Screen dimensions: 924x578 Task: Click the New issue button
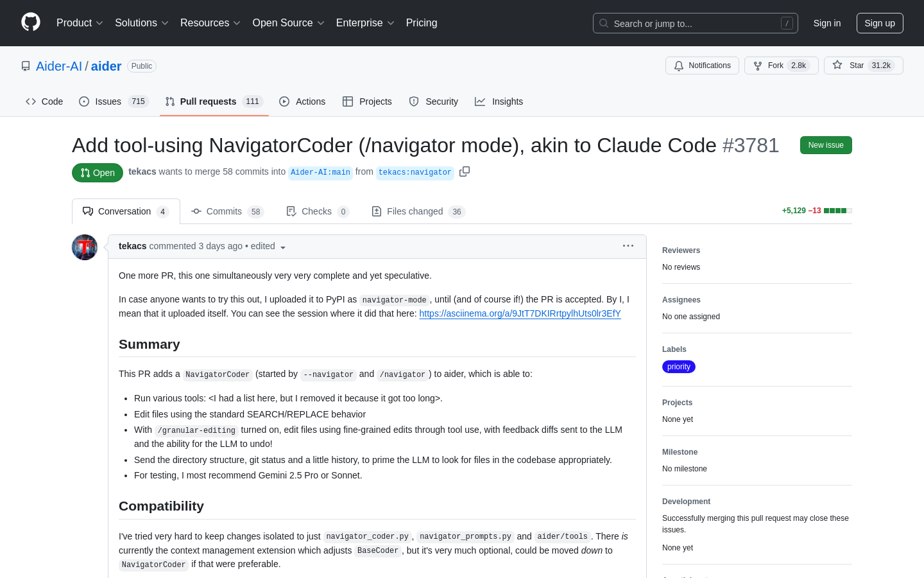(826, 145)
